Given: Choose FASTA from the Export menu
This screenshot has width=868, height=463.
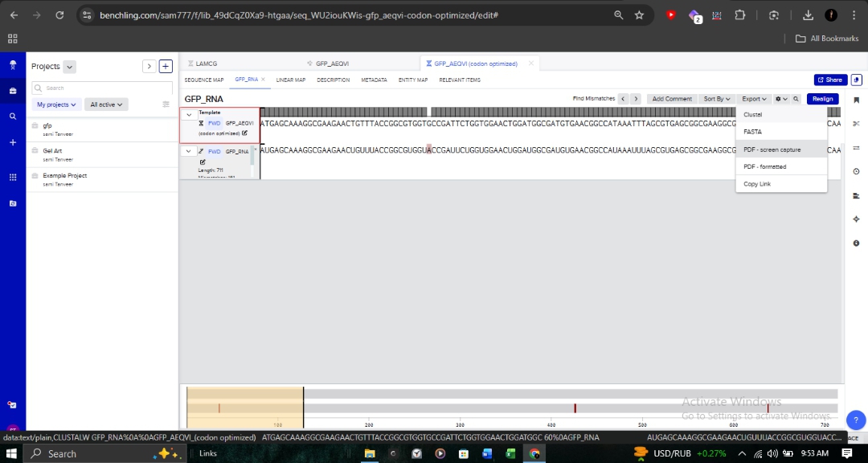Looking at the screenshot, I should [x=752, y=132].
